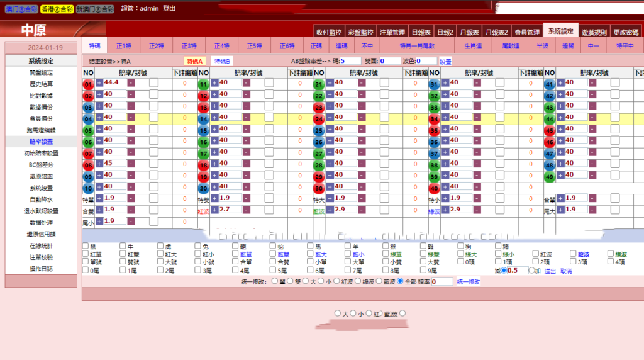Click the 特碼B button
The image size is (644, 360).
point(222,61)
